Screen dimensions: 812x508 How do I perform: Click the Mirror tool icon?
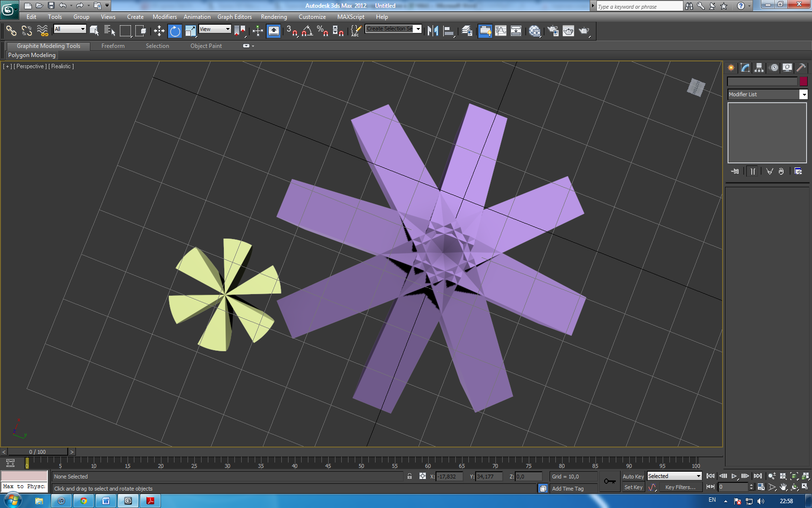pos(433,31)
